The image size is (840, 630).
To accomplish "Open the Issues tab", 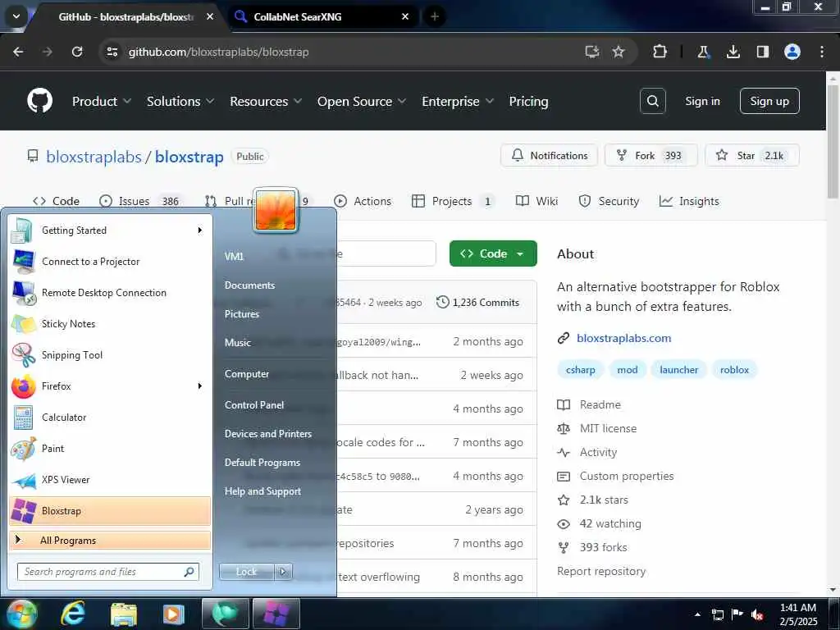I will click(141, 201).
